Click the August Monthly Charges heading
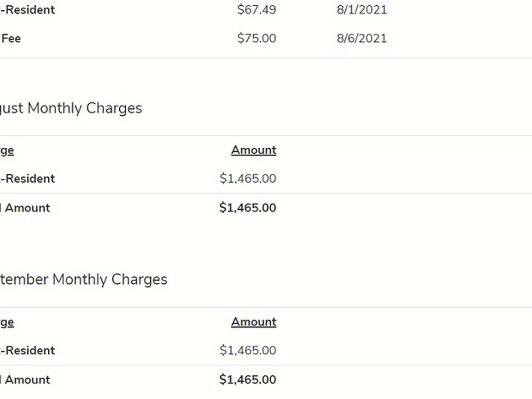 click(71, 108)
